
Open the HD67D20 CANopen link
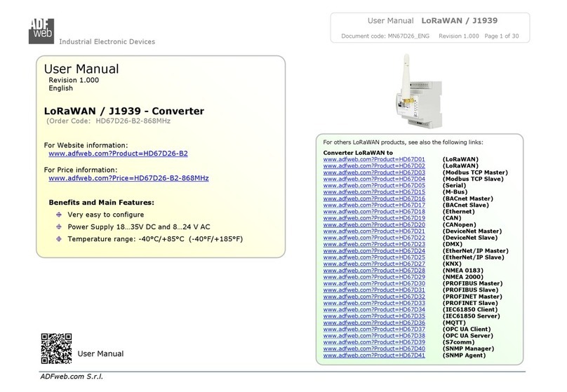click(x=374, y=224)
